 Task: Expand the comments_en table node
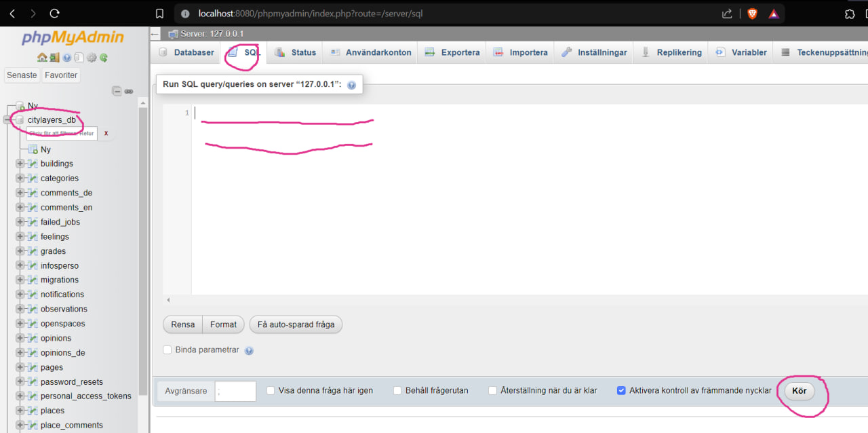point(20,208)
